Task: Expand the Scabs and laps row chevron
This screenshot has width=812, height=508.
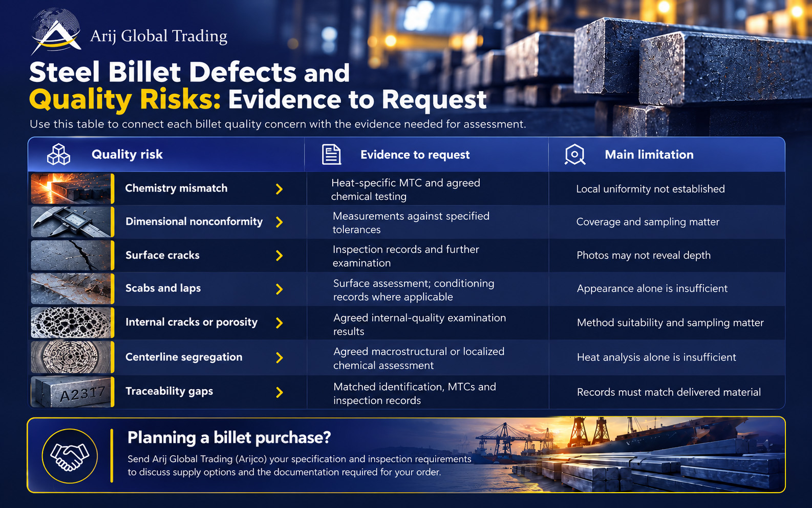Action: click(279, 289)
